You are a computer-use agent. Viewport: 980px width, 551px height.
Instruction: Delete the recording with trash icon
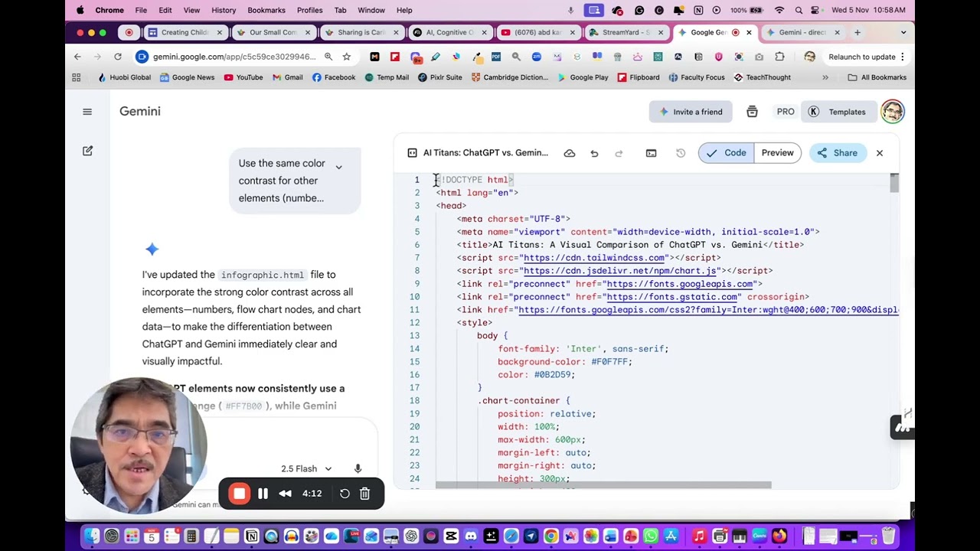[365, 494]
